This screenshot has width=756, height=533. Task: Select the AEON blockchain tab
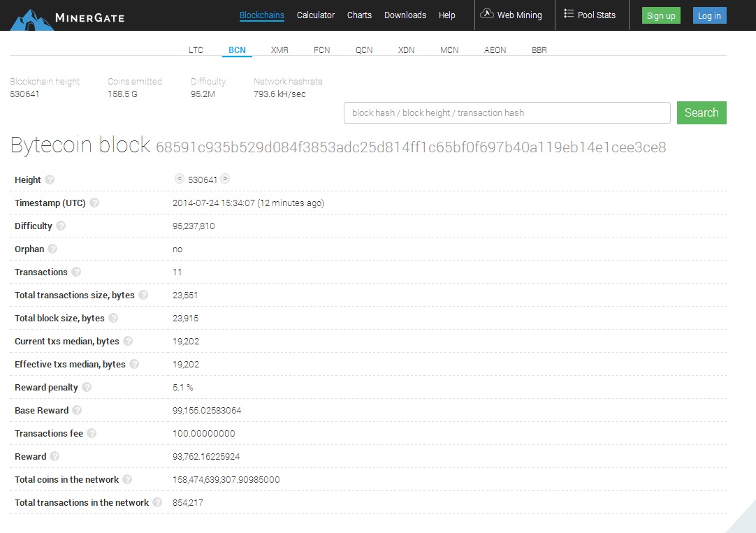coord(495,50)
